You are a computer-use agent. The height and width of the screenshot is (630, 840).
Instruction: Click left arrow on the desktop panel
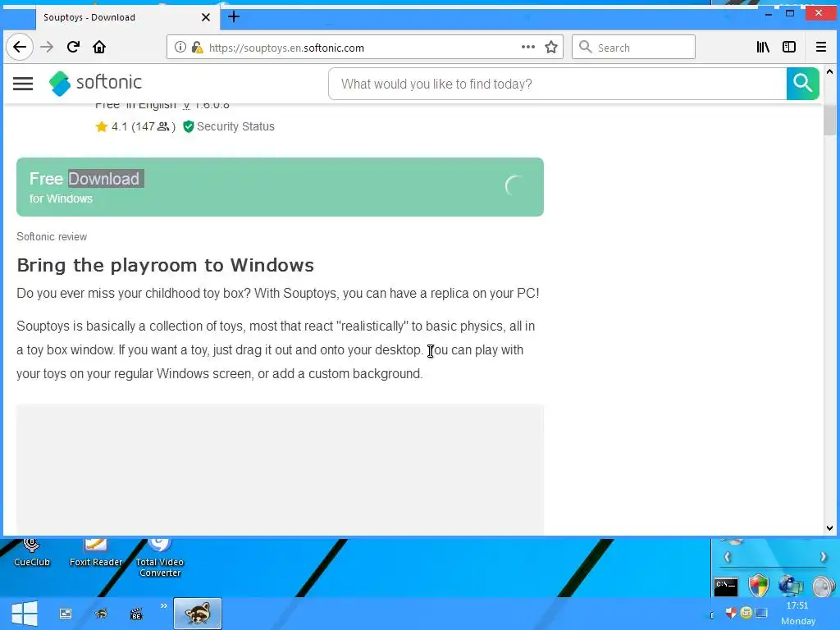coord(727,557)
